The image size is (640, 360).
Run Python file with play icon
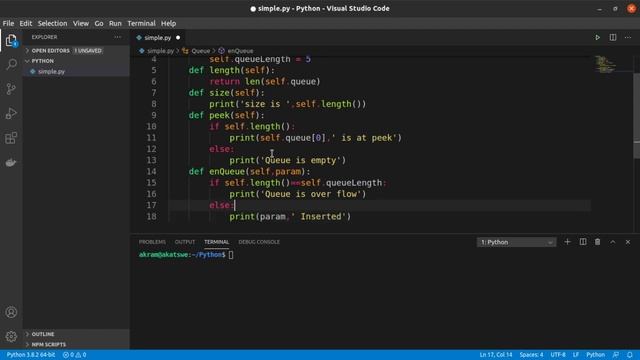click(597, 38)
